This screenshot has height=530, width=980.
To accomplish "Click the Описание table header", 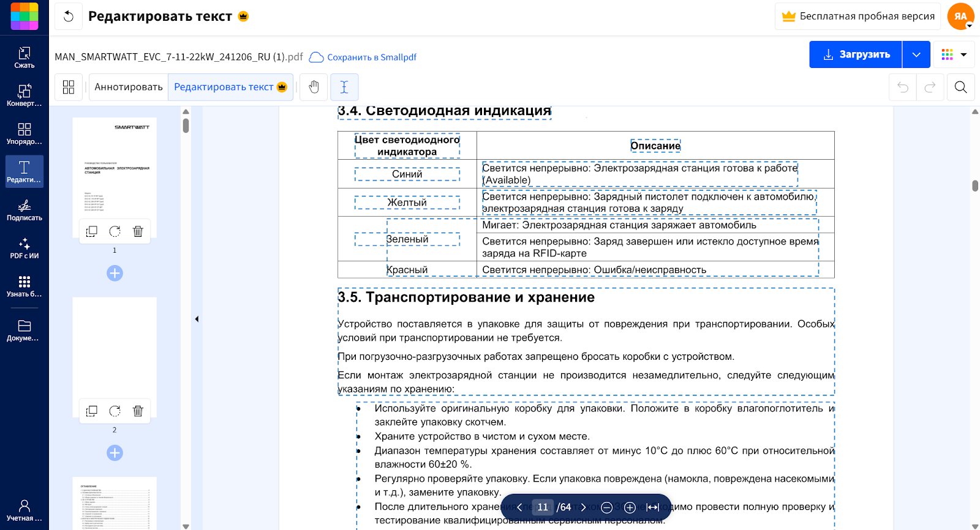I will pyautogui.click(x=655, y=146).
